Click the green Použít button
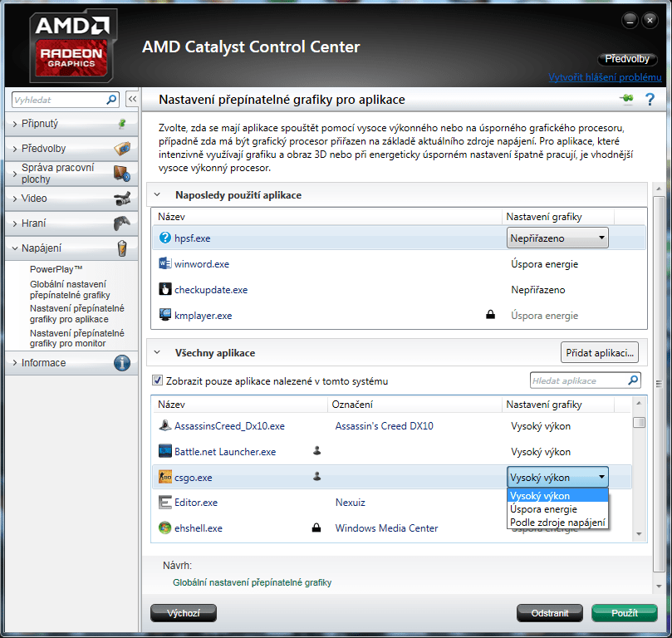Screen dimensions: 672x638 (x=625, y=613)
